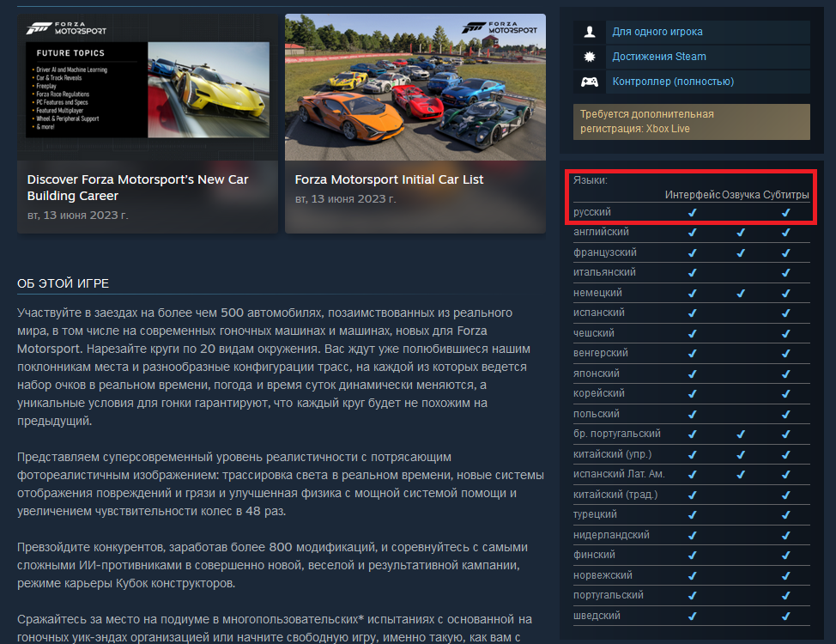Select the "французский" language row label
Screen dimensions: 836x644
tap(604, 252)
